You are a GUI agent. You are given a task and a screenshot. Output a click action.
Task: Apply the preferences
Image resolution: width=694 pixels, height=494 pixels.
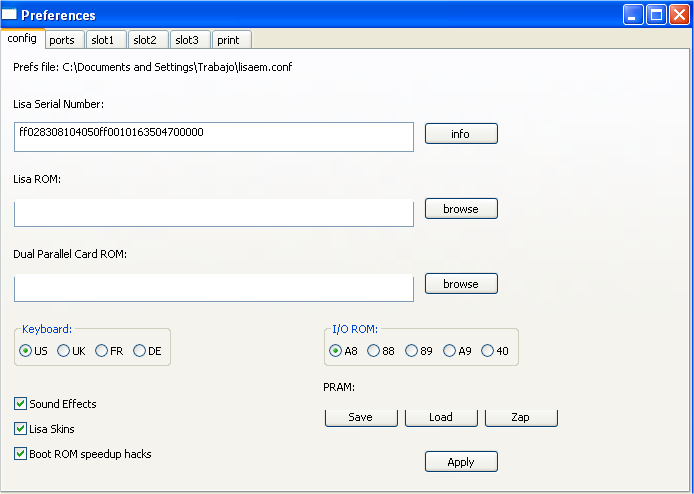(461, 462)
